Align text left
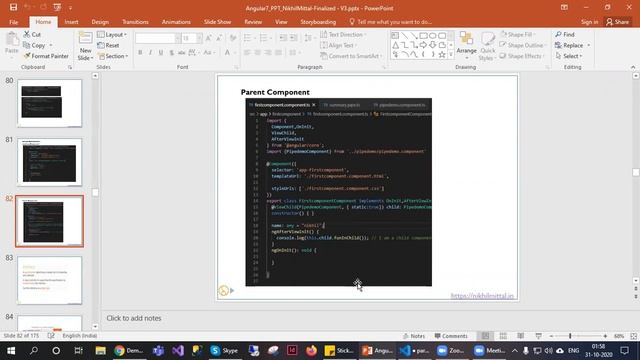 [x=247, y=52]
